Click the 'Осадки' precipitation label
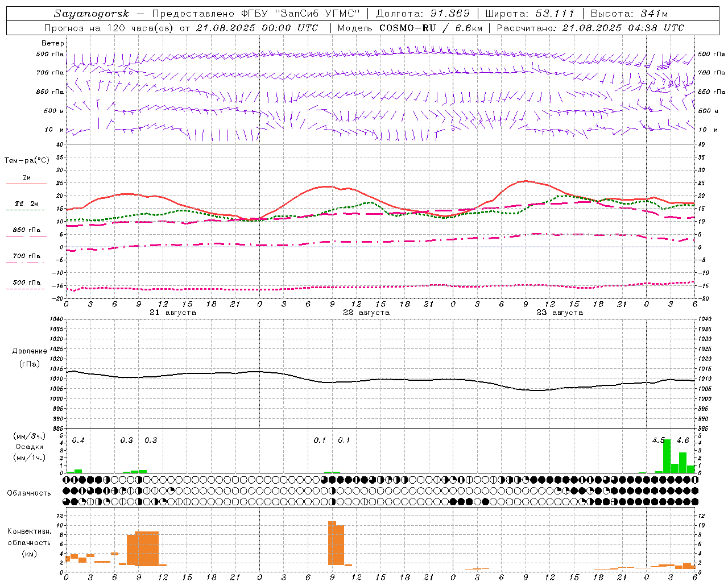Image resolution: width=728 pixels, height=582 pixels. pos(30,447)
